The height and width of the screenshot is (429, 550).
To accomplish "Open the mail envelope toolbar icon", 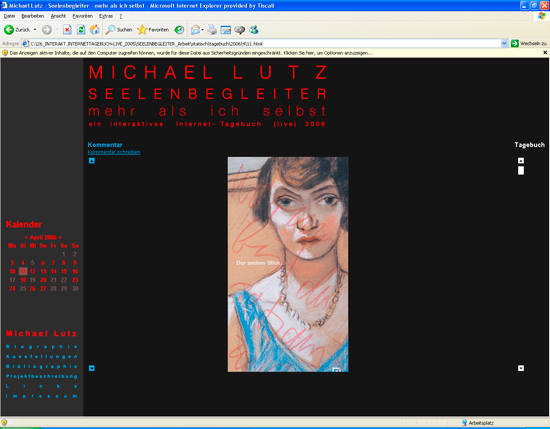I will click(195, 30).
